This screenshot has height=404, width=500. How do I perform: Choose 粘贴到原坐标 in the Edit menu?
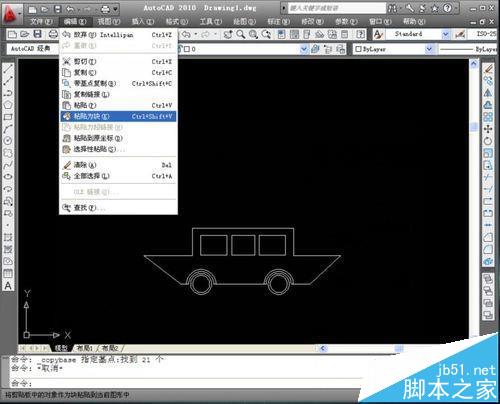tap(118, 138)
